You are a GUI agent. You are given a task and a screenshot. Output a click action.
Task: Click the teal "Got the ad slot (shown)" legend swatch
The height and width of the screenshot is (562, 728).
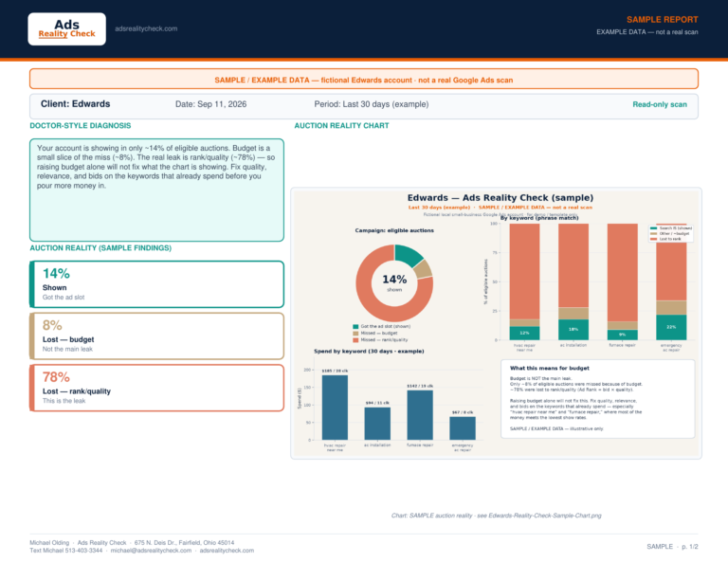[x=355, y=327]
